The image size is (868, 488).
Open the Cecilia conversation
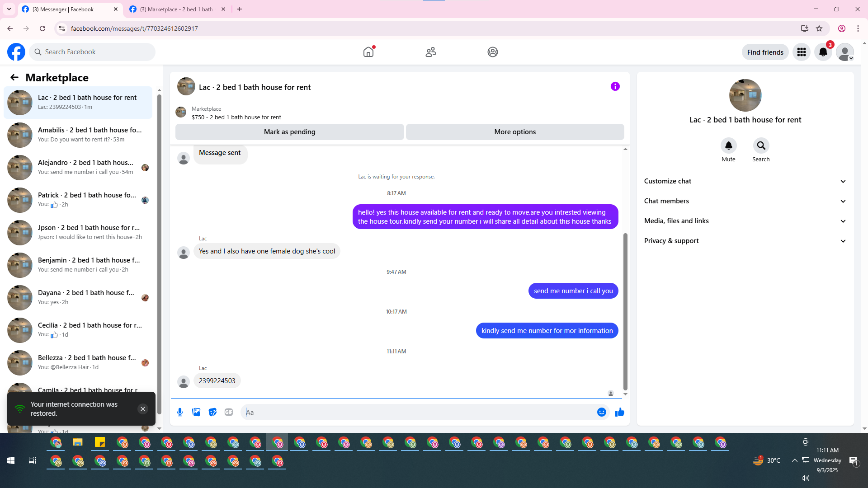coord(78,330)
